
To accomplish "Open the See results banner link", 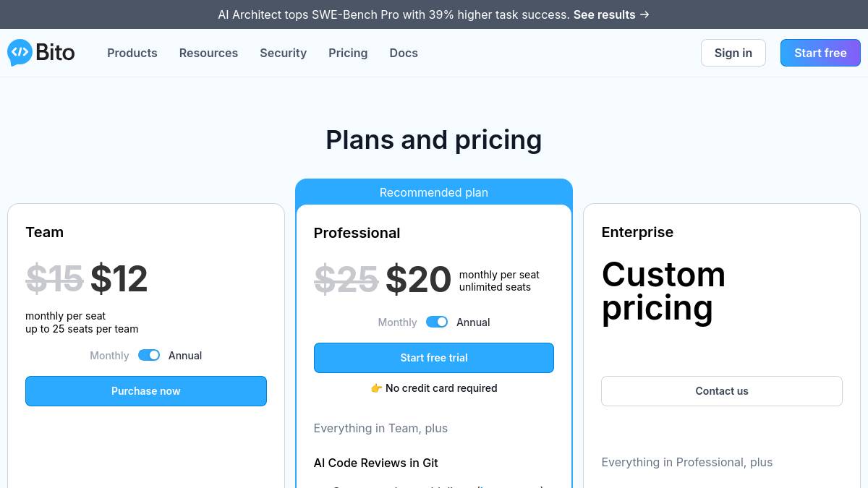I will click(x=604, y=14).
